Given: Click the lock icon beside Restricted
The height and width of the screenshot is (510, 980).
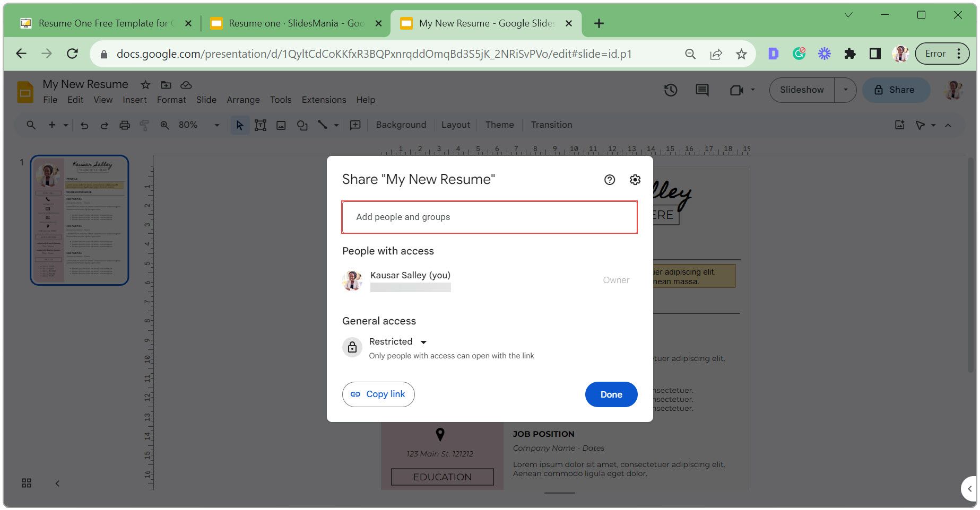Looking at the screenshot, I should (352, 347).
